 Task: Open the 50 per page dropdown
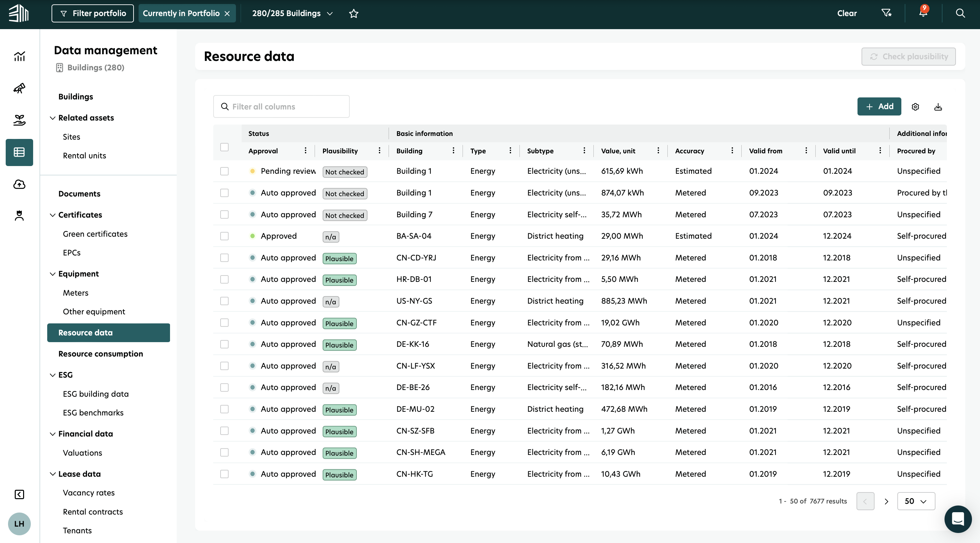[915, 501]
